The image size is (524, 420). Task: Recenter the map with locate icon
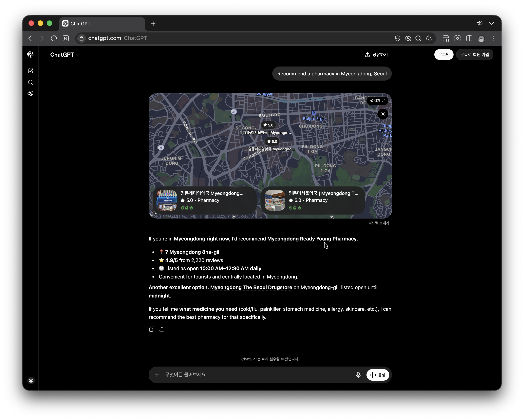pyautogui.click(x=383, y=114)
